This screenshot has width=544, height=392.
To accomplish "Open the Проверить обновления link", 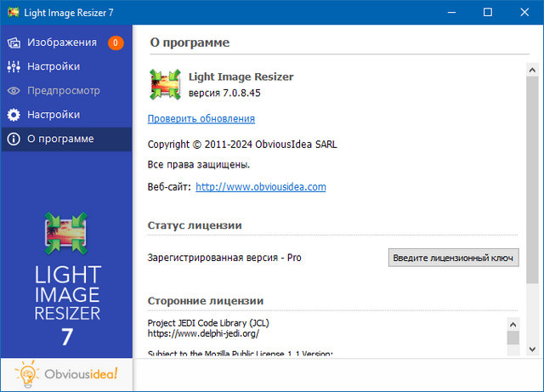I will coord(201,119).
